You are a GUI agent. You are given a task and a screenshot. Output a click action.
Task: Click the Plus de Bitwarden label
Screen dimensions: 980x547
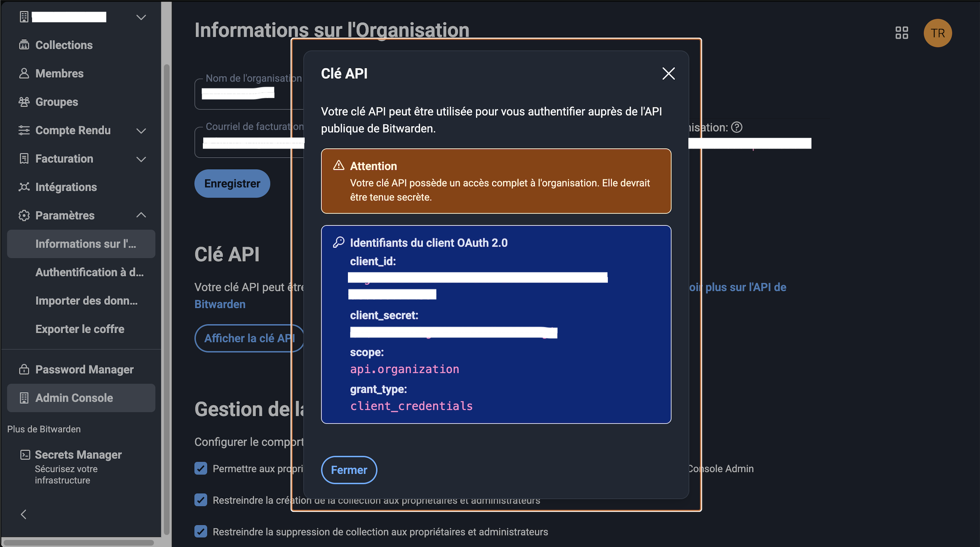44,429
